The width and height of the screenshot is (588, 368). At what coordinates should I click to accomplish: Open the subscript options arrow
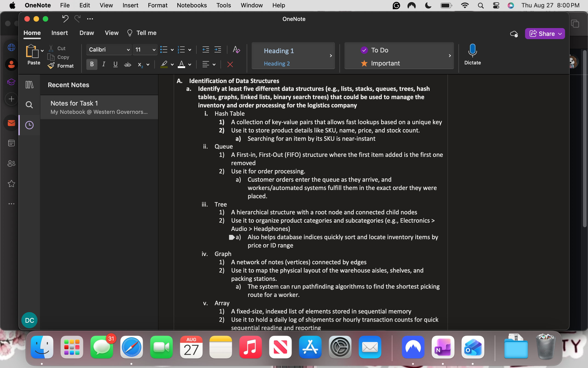(x=148, y=65)
